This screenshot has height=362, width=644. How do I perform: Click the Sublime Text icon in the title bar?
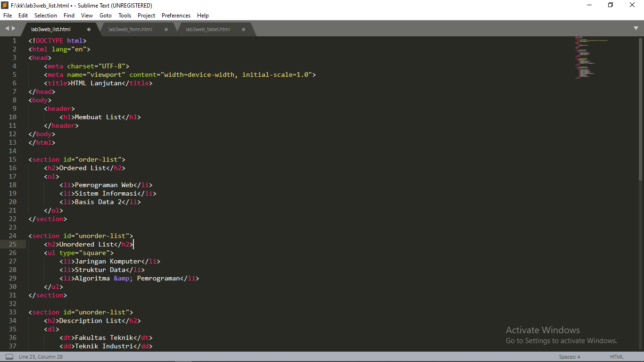pyautogui.click(x=5, y=5)
